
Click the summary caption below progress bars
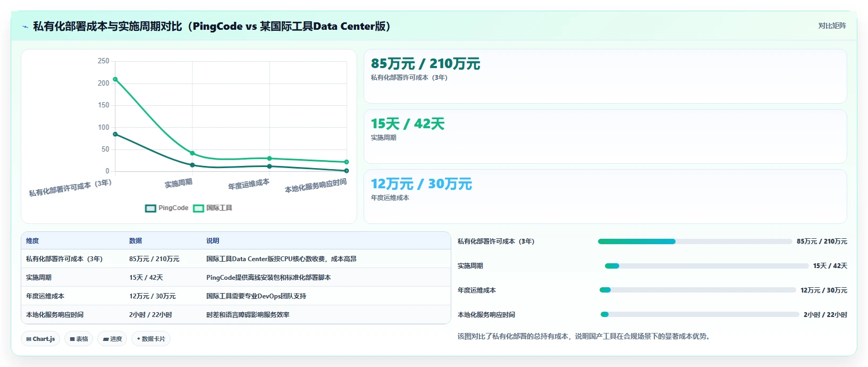click(584, 336)
